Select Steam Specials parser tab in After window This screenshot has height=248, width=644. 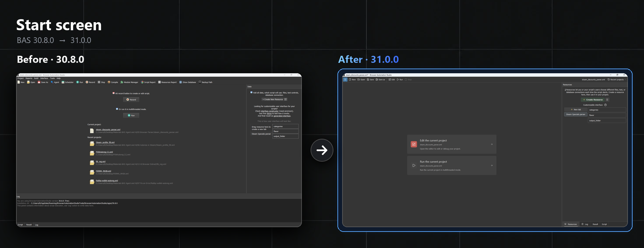576,114
